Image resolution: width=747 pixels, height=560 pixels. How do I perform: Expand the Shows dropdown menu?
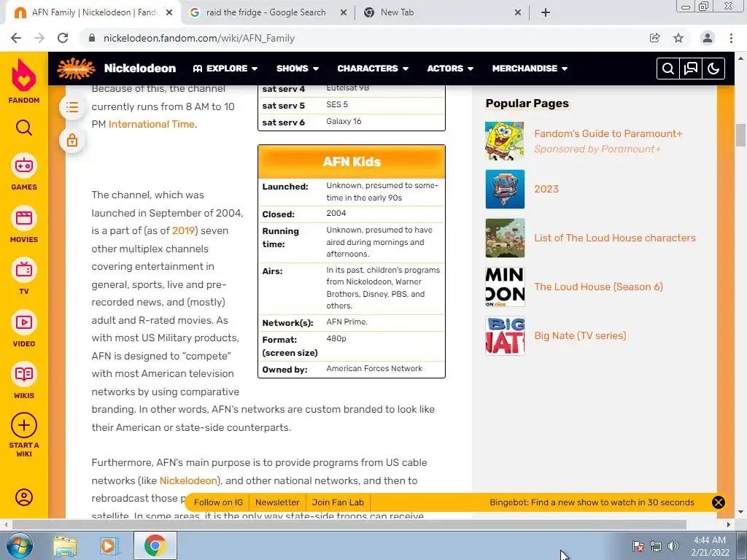298,69
